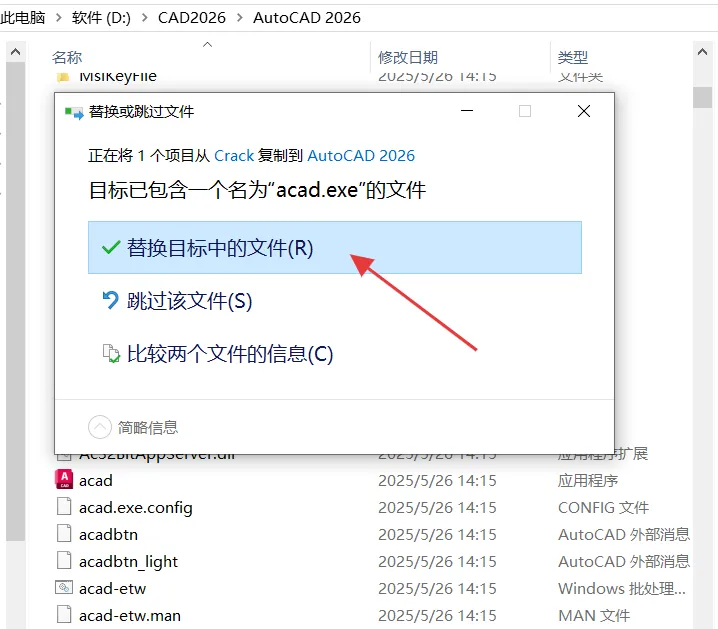This screenshot has width=718, height=629.
Task: Close the replace or skip files dialog
Action: (x=584, y=111)
